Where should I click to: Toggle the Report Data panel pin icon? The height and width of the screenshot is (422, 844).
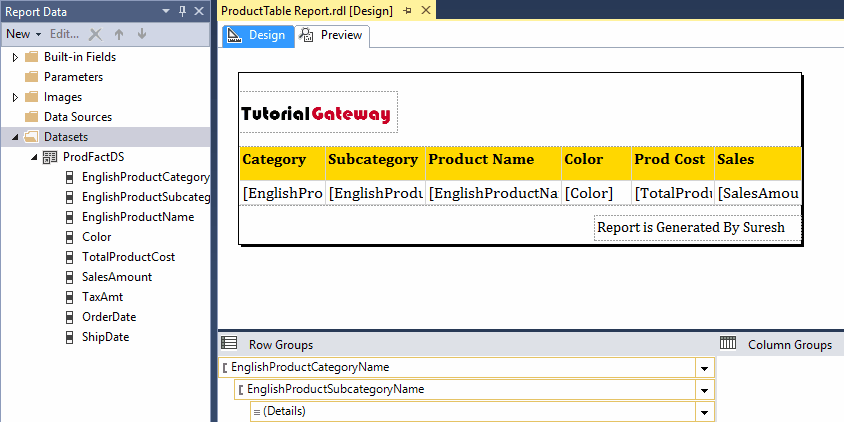coord(182,11)
